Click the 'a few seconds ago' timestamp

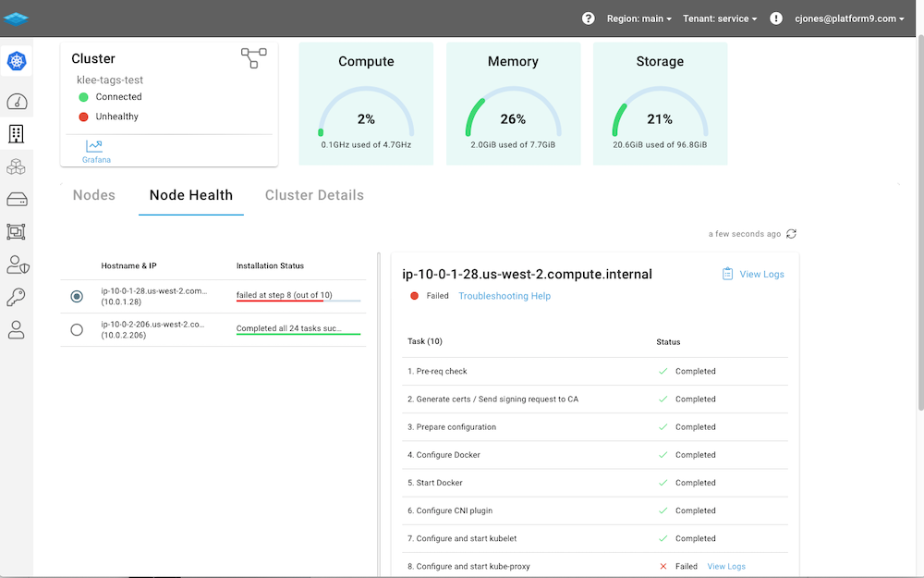coord(744,234)
